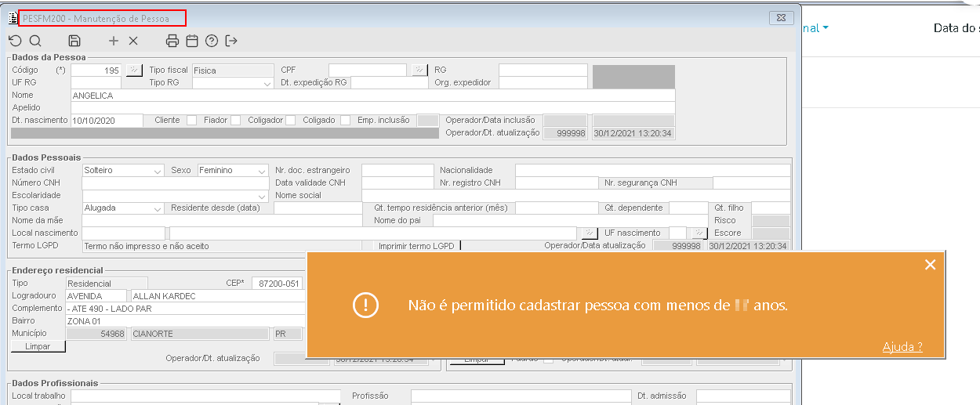Open the lookup button beside Código field
This screenshot has width=980, height=405.
[134, 70]
